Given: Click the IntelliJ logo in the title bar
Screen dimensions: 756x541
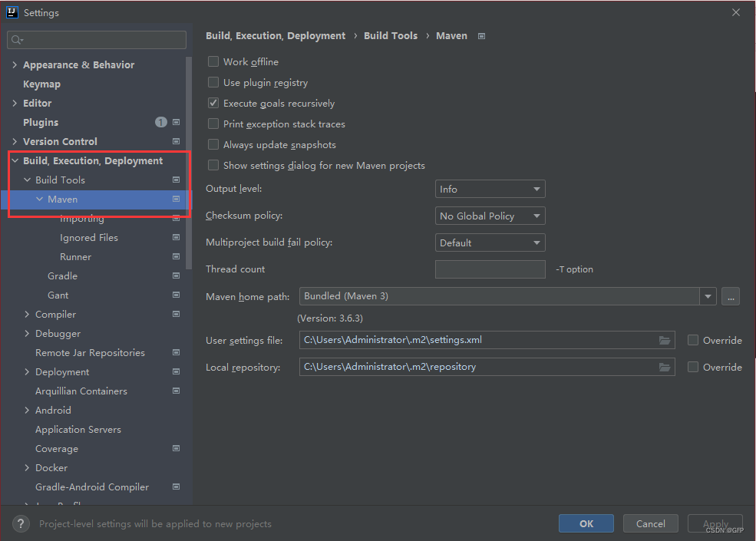Looking at the screenshot, I should 12,12.
